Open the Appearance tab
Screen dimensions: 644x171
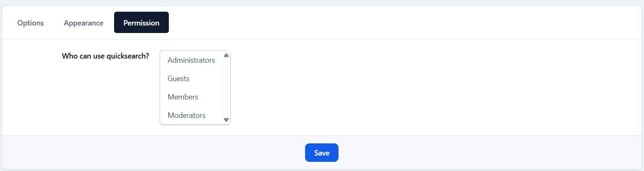click(x=84, y=23)
